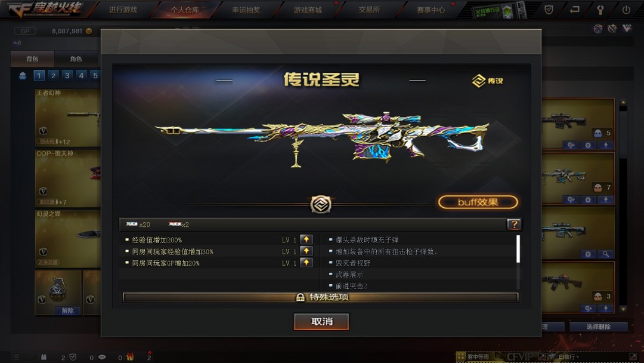Open the 游戏商城 tab

click(308, 10)
